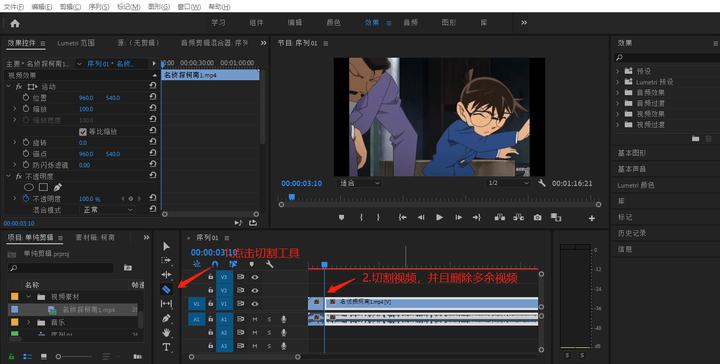Collapse the 不透明度 opacity effect group
This screenshot has height=364, width=720.
pos(8,176)
